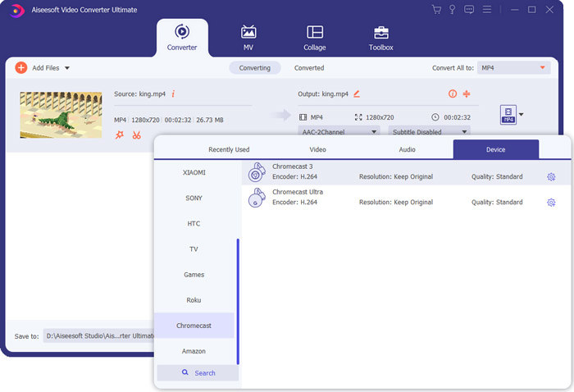Click the register key icon
This screenshot has width=574, height=392.
(453, 10)
